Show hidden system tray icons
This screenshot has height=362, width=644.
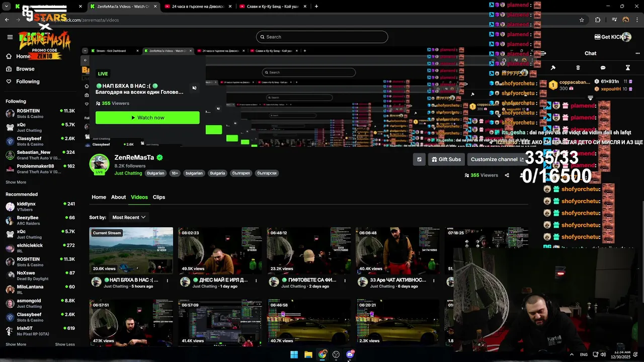(572, 354)
